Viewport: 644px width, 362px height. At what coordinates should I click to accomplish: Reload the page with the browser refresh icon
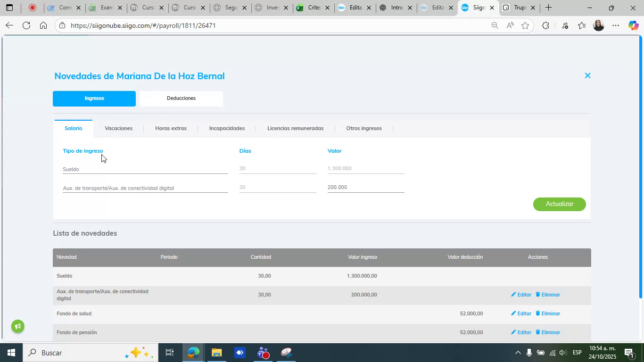pyautogui.click(x=26, y=25)
